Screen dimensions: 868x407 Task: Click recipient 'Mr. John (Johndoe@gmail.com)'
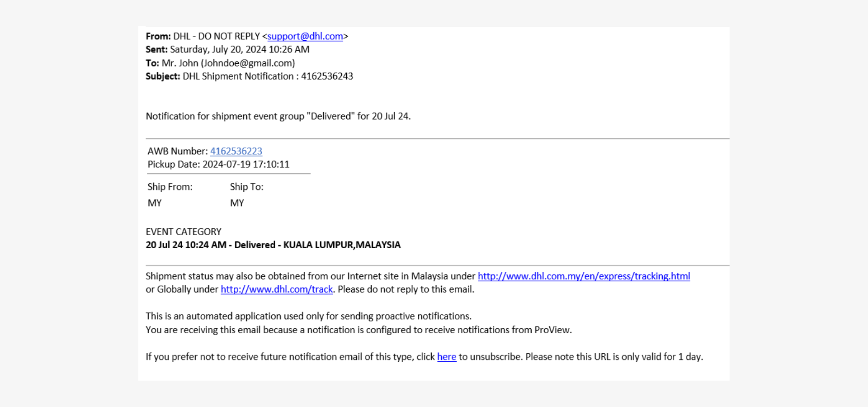pyautogui.click(x=228, y=63)
